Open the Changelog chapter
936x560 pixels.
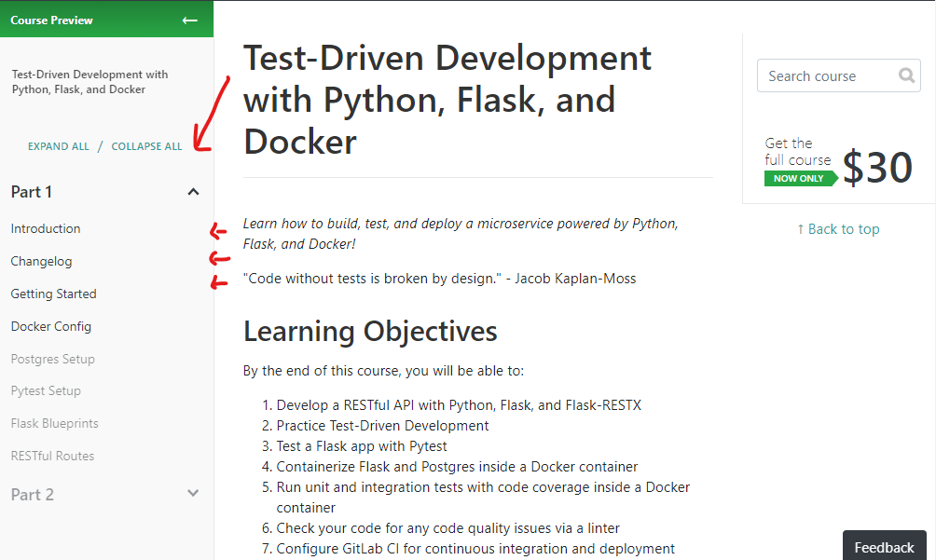point(41,261)
